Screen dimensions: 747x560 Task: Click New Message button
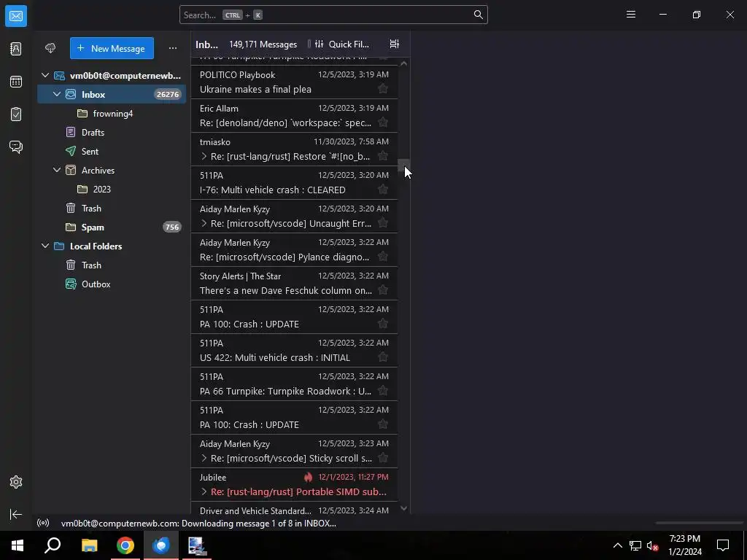pos(112,48)
